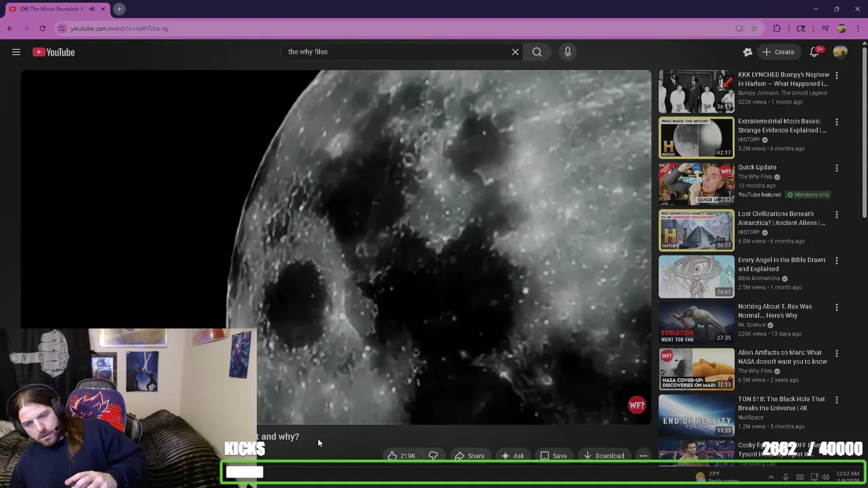Viewport: 868px width, 488px height.
Task: Start voice search with microphone icon
Action: point(568,52)
